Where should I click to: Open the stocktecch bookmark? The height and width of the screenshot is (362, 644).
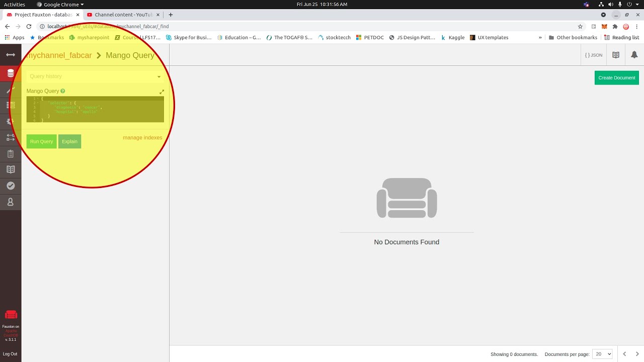(335, 38)
